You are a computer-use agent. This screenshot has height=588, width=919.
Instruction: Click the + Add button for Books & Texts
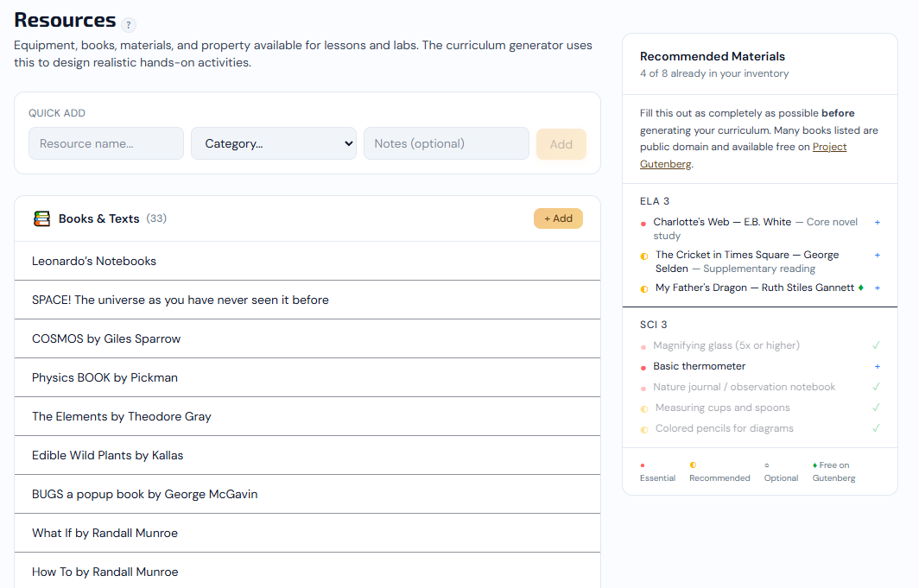coord(558,218)
